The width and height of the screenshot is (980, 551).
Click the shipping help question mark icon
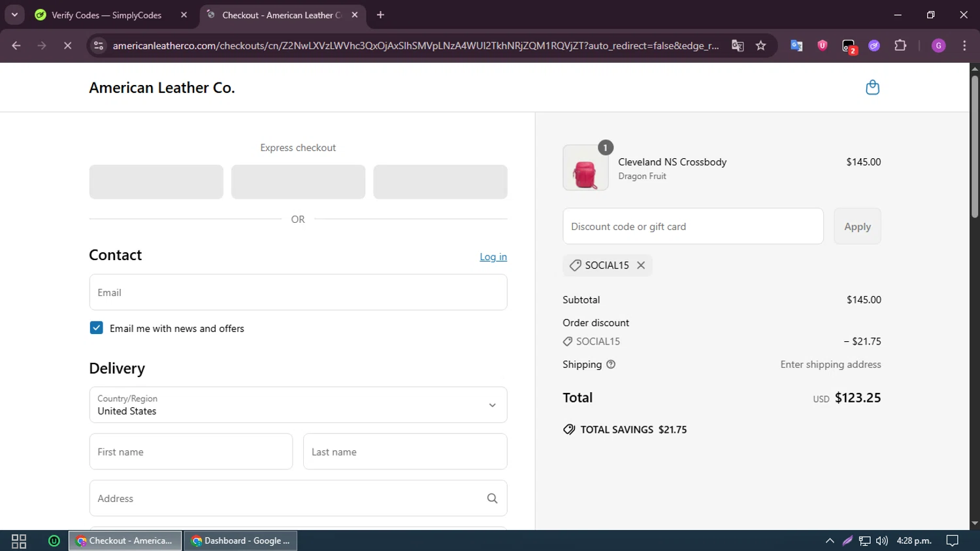(x=611, y=365)
